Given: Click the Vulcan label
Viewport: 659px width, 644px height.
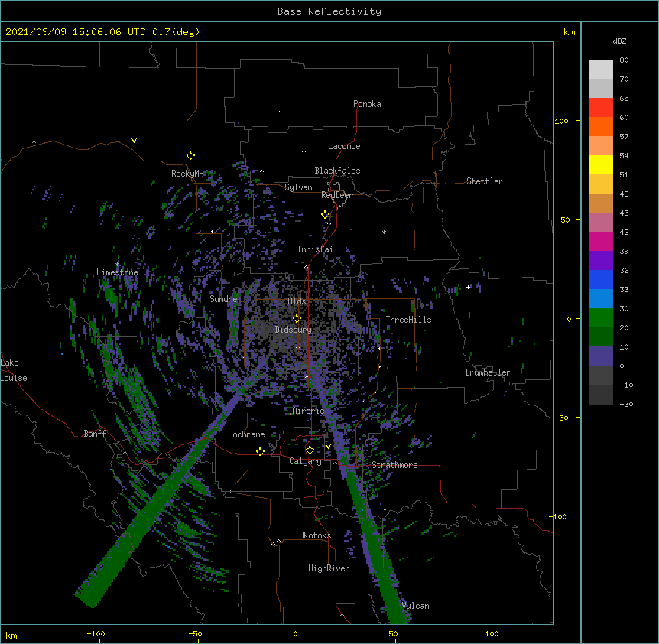Looking at the screenshot, I should [x=415, y=606].
